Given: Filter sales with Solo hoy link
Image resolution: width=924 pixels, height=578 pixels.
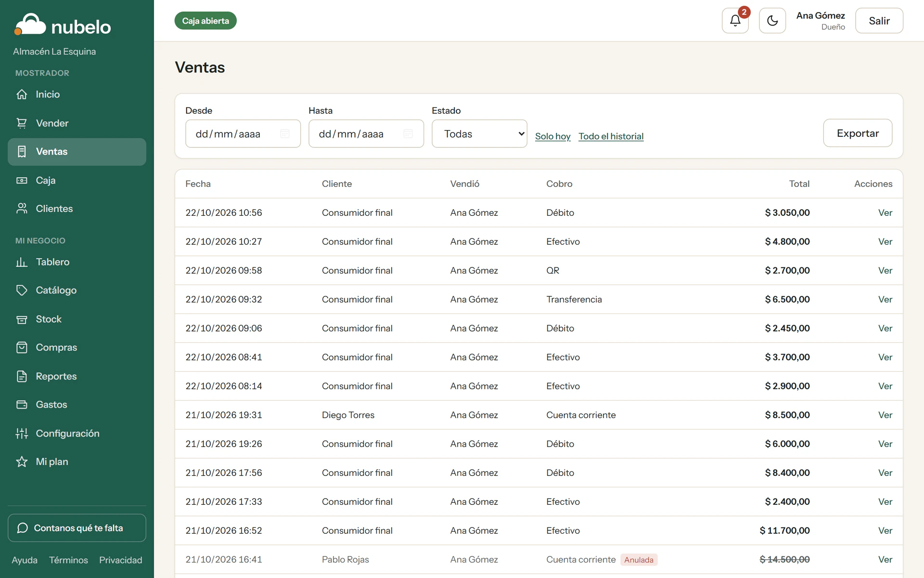Looking at the screenshot, I should (x=552, y=136).
